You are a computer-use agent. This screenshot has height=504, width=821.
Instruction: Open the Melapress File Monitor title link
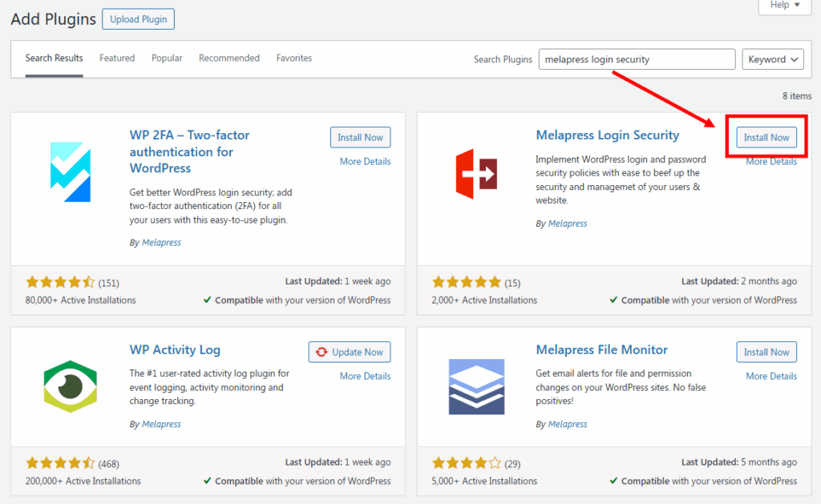pos(601,349)
